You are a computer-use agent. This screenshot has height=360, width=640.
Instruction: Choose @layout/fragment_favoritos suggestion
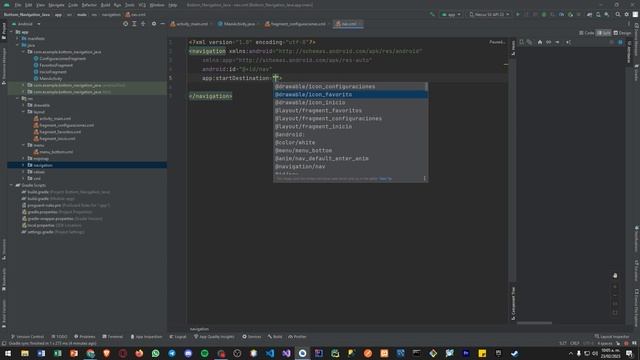coord(350,110)
